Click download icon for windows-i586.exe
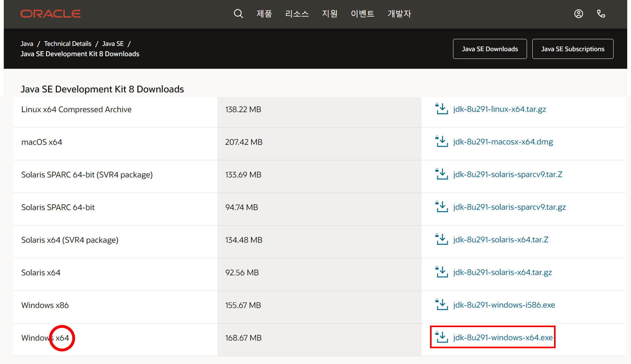Viewport: 631px width, 364px height. tap(441, 305)
